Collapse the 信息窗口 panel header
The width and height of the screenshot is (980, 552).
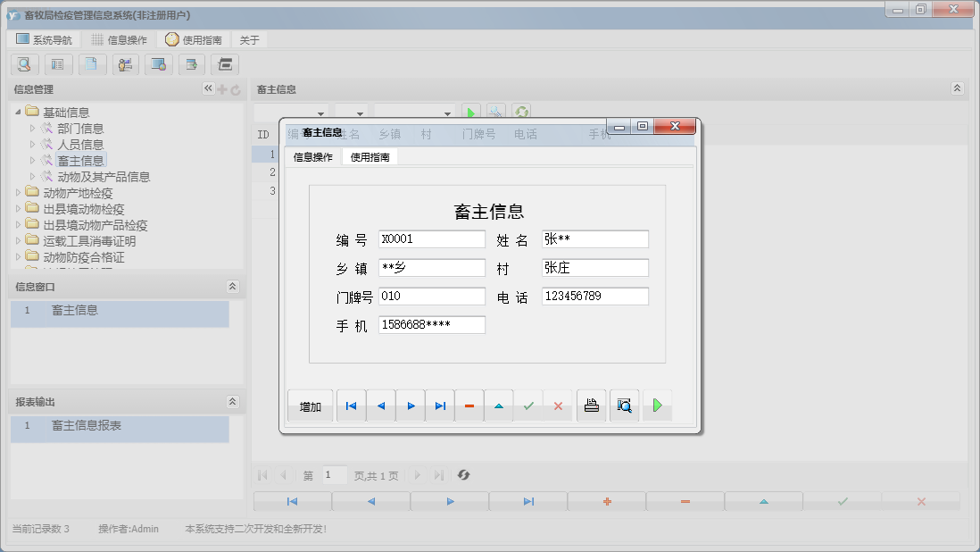(x=232, y=287)
